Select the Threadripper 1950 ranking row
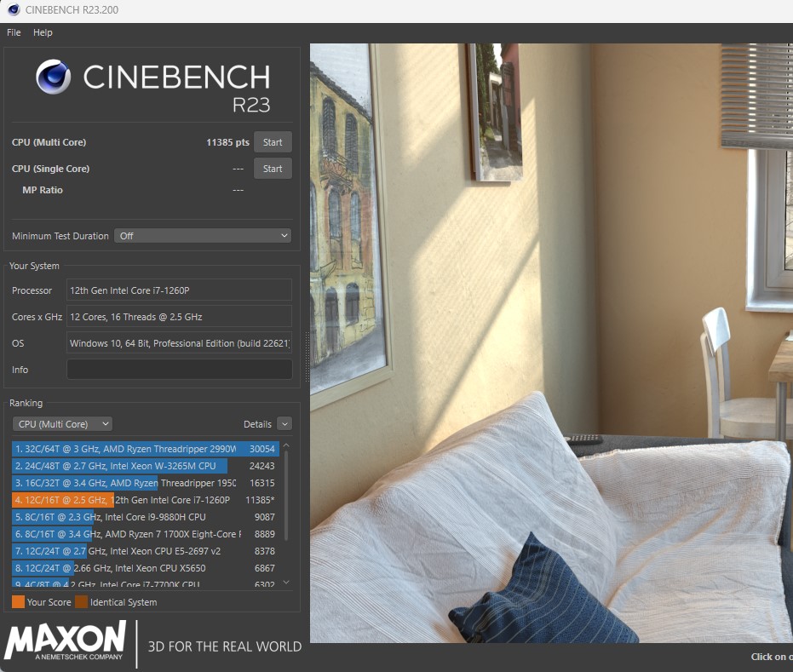The height and width of the screenshot is (672, 793). point(145,483)
